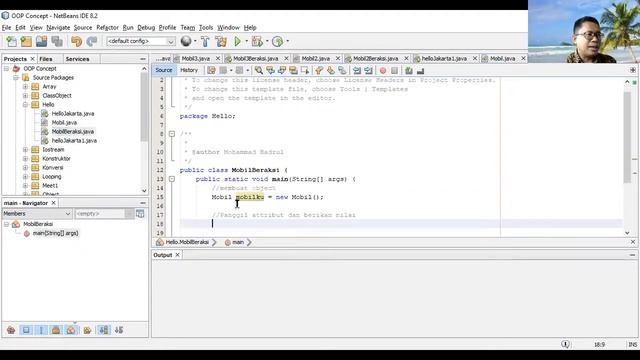Click the editor Last Edit icon

click(x=211, y=70)
